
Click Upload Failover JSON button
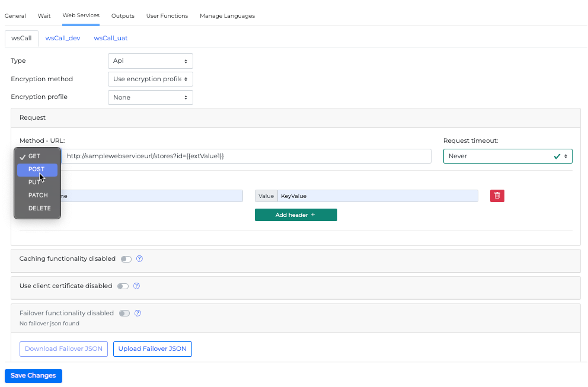(152, 349)
